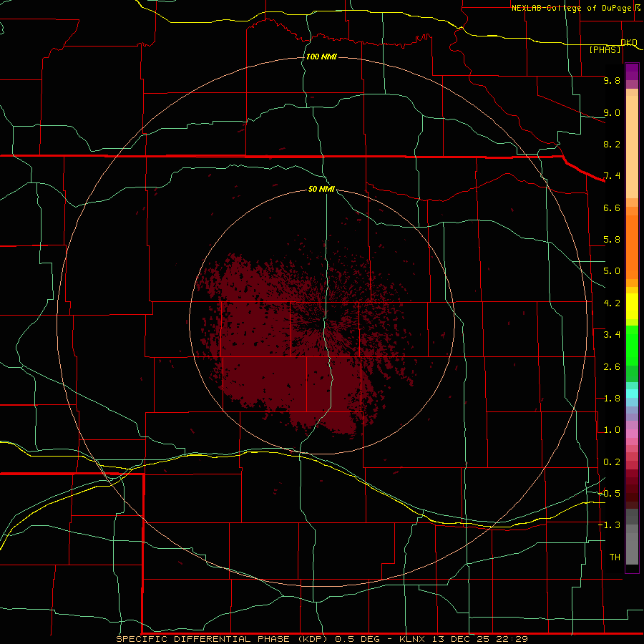Click the 9.8 value on the scale

tap(612, 80)
